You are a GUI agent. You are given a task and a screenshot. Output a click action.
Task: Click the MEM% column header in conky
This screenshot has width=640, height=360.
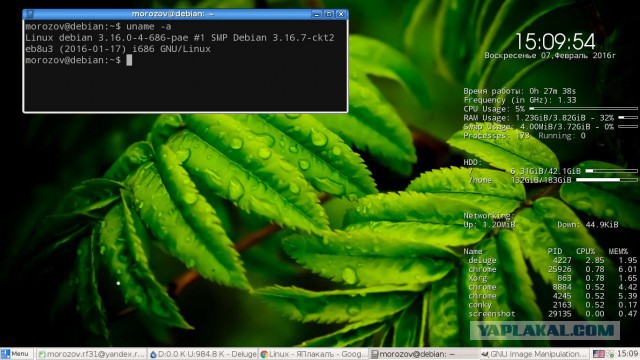618,251
